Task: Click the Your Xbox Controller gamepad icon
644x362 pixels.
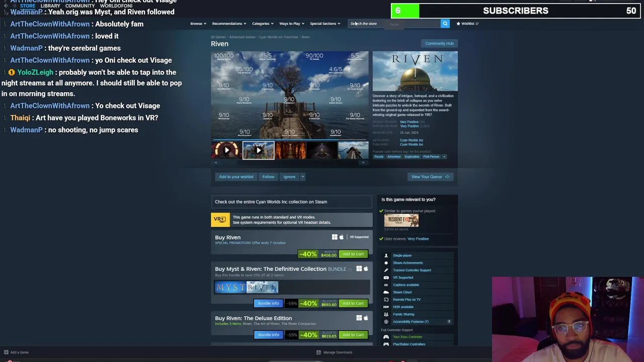Action: coord(386,337)
